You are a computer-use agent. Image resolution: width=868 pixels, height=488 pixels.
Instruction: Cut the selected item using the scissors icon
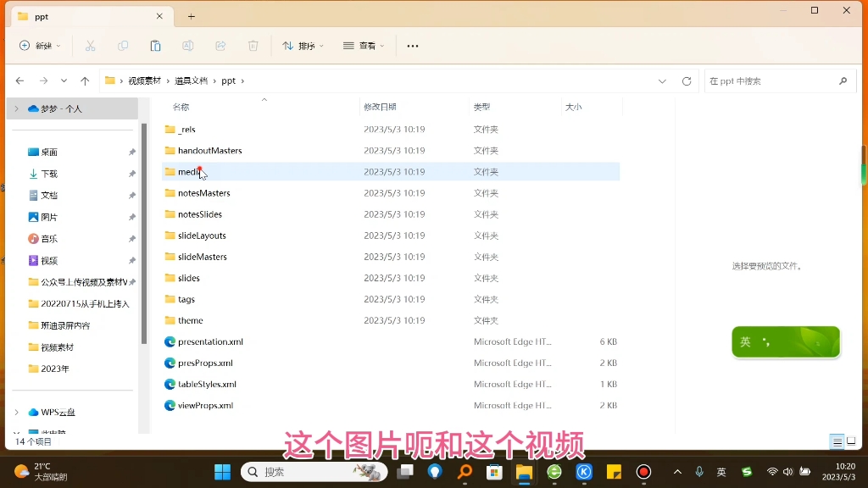coord(90,46)
